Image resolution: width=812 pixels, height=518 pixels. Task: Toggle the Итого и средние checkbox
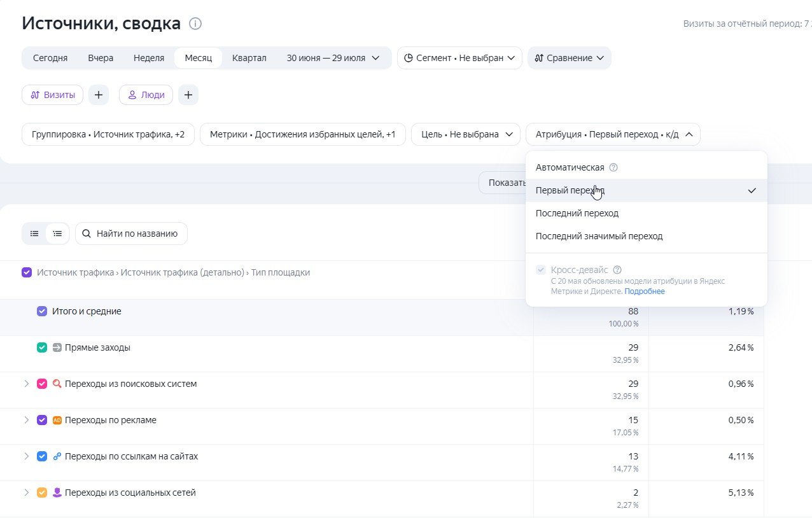click(42, 311)
